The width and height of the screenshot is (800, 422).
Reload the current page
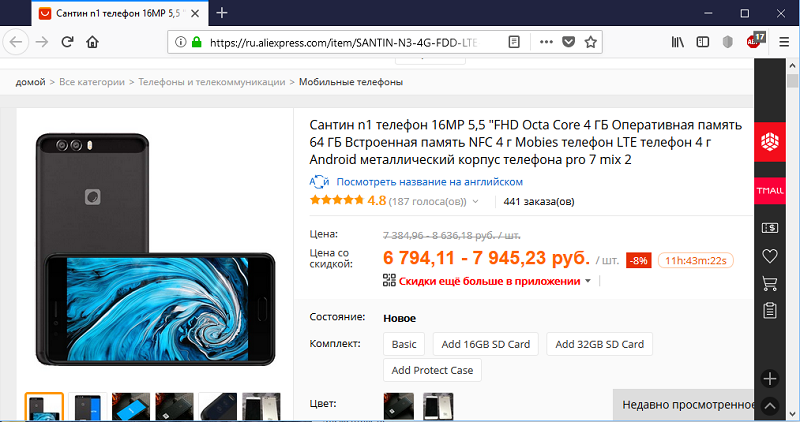[67, 42]
